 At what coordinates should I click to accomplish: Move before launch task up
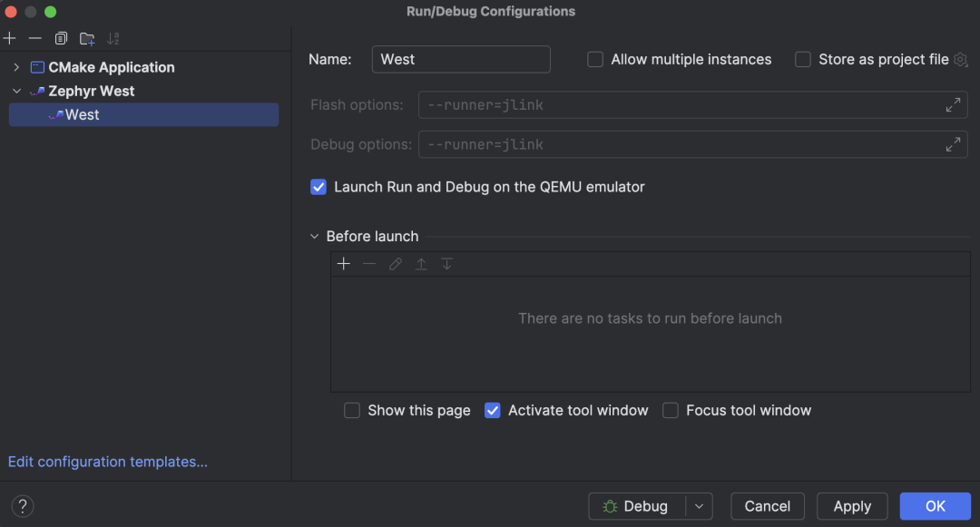point(421,264)
